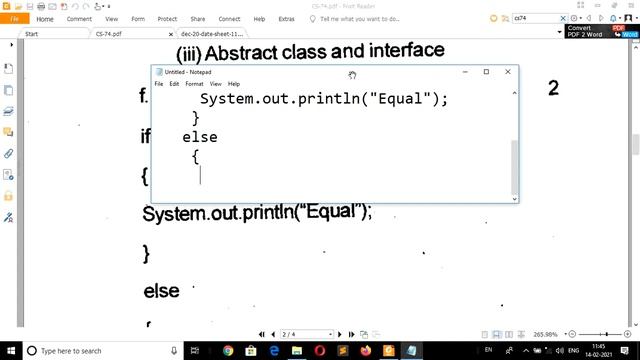Go to last page button

[x=351, y=334]
